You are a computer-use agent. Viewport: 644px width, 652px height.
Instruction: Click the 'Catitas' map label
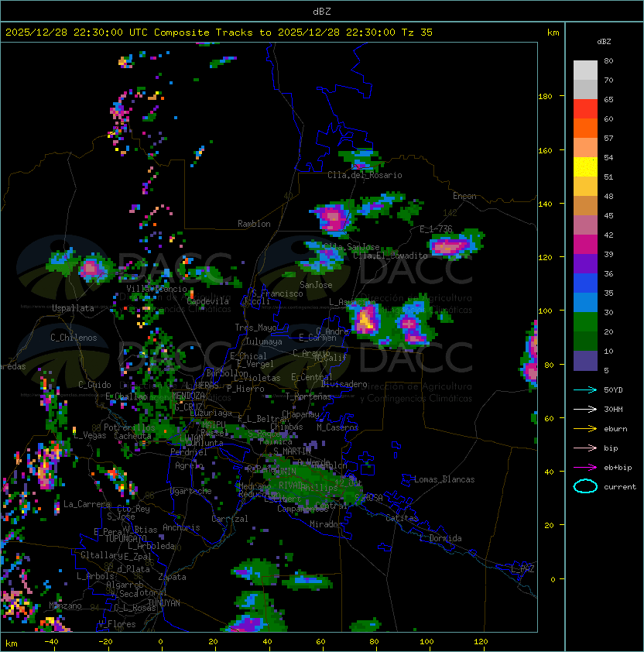coord(402,518)
